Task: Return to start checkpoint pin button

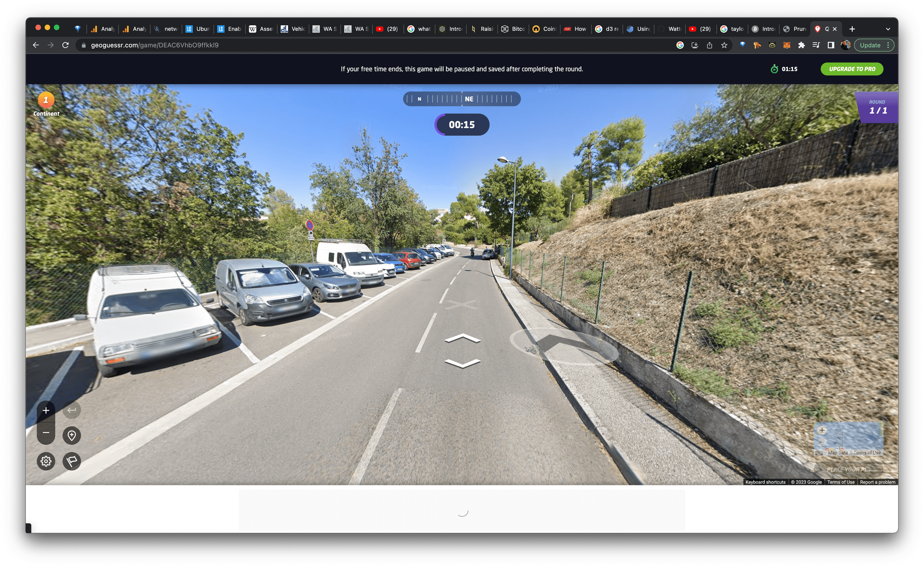Action: tap(72, 435)
